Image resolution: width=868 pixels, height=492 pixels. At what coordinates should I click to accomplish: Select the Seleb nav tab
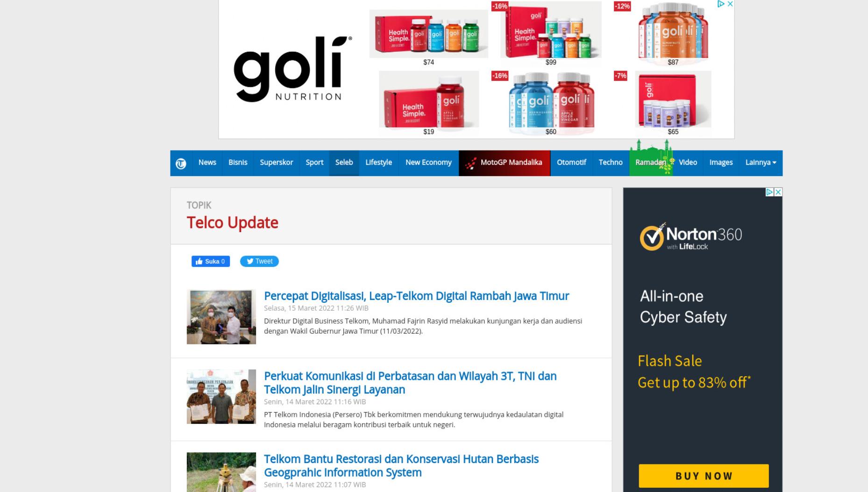coord(344,163)
